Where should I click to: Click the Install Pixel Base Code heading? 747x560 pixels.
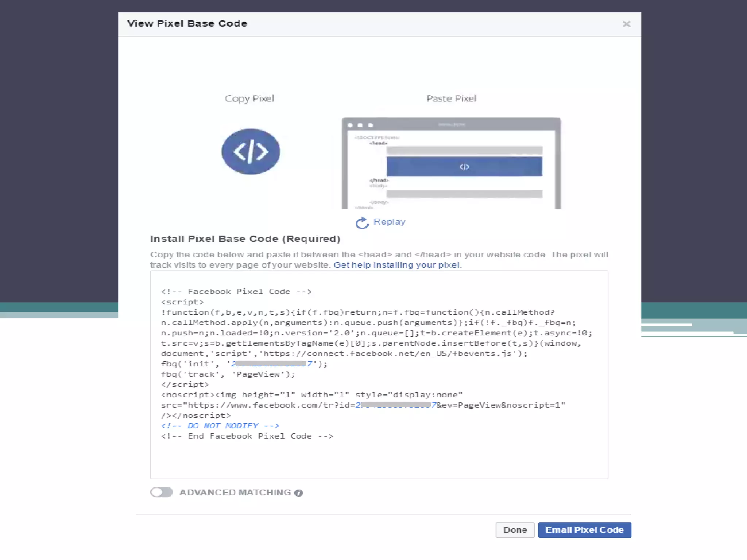[245, 239]
